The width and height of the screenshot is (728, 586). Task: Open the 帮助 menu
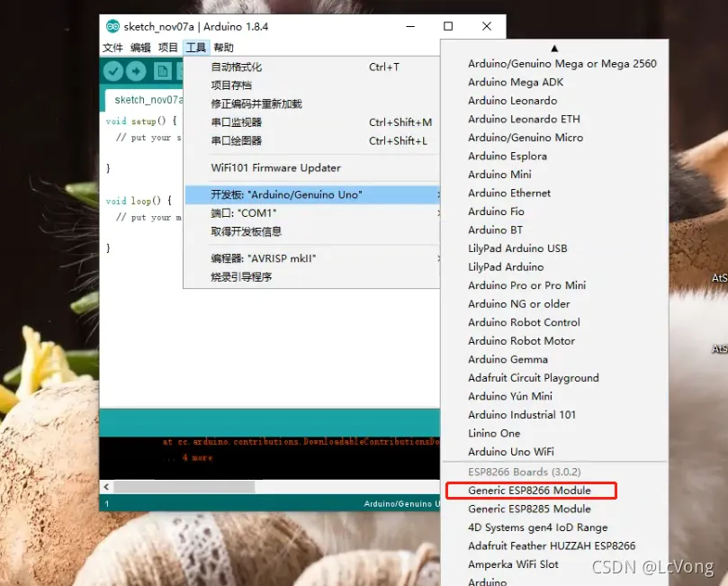223,48
